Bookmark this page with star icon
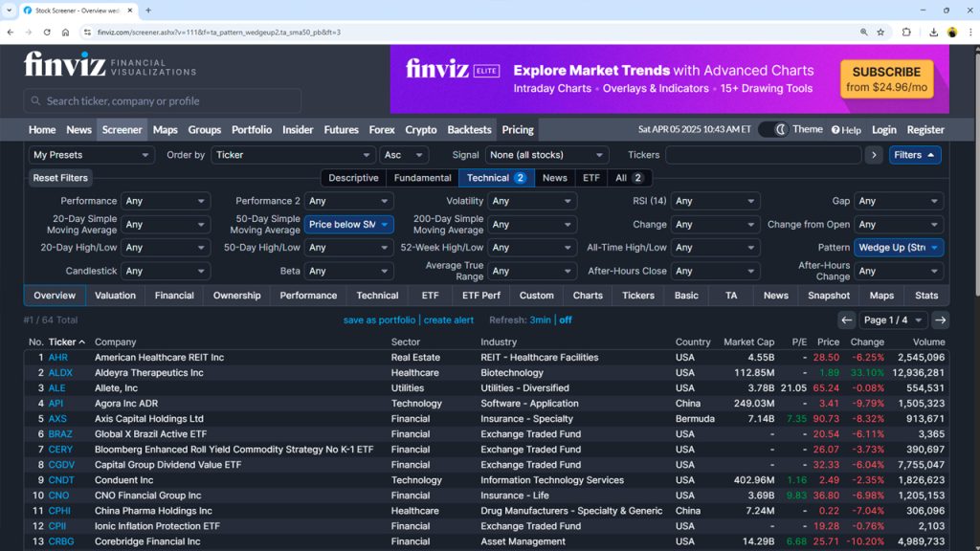 [x=880, y=33]
